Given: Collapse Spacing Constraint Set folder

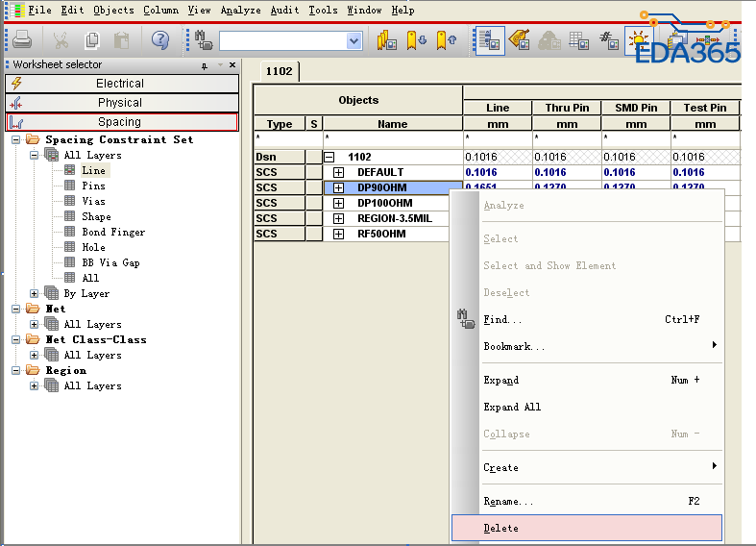Looking at the screenshot, I should pos(16,139).
